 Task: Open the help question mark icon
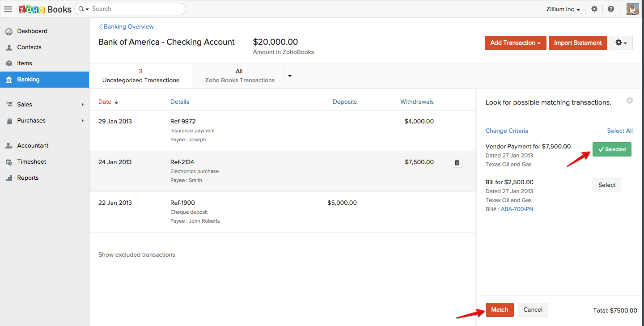click(x=611, y=9)
